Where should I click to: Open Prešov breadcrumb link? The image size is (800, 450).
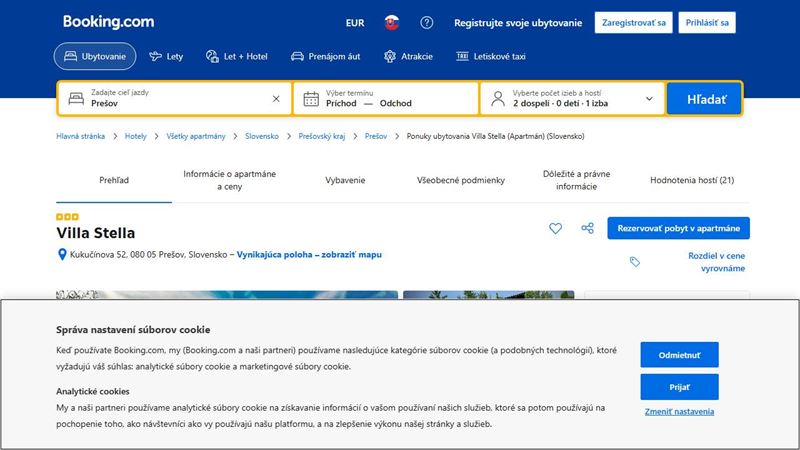pyautogui.click(x=376, y=136)
